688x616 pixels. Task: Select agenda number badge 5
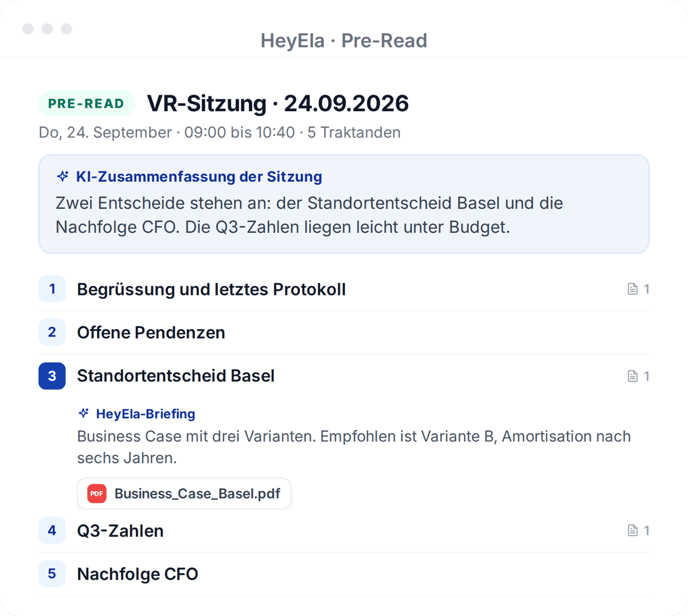pyautogui.click(x=52, y=574)
